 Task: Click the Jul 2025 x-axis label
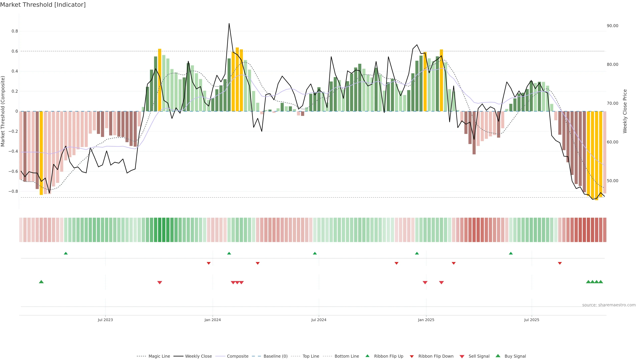531,320
